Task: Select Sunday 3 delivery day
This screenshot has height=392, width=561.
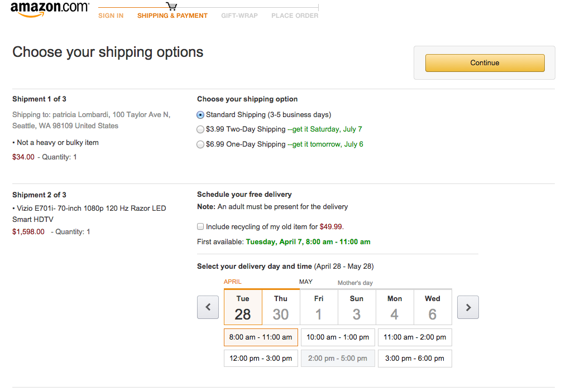Action: click(357, 307)
